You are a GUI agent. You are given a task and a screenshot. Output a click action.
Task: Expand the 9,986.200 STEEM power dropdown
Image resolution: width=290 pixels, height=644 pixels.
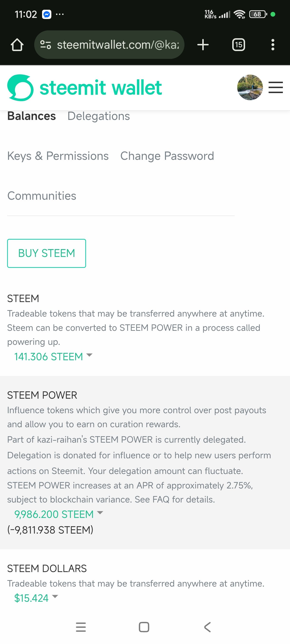tap(58, 515)
